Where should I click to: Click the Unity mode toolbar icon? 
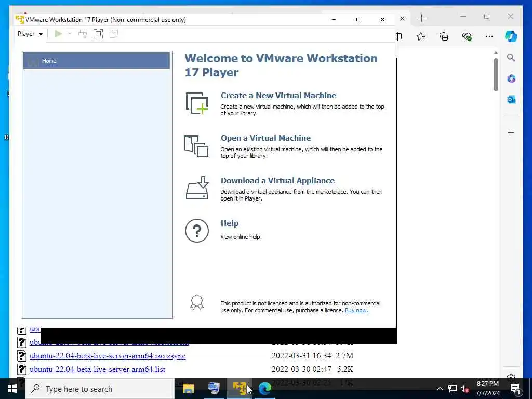pos(114,34)
